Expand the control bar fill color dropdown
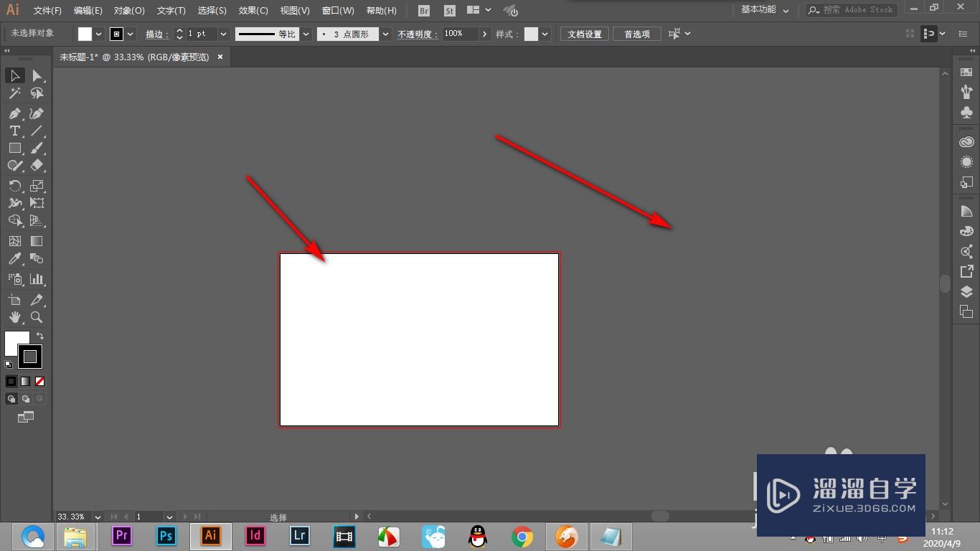980x551 pixels. (99, 34)
